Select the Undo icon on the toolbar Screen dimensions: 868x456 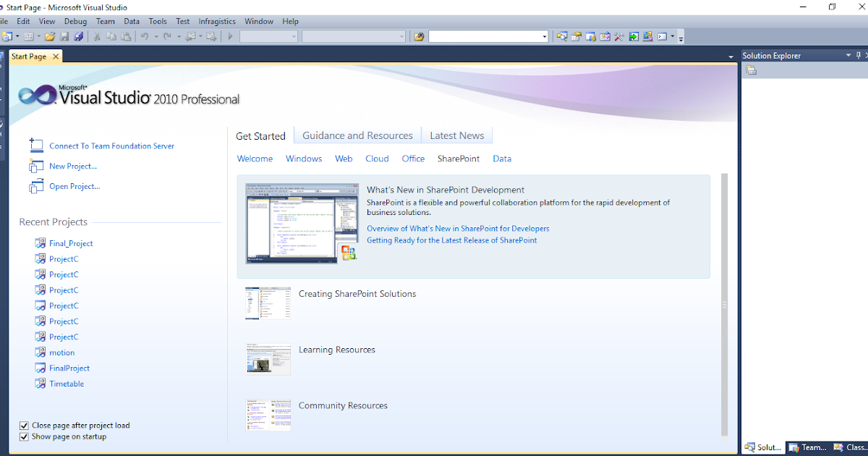point(145,36)
